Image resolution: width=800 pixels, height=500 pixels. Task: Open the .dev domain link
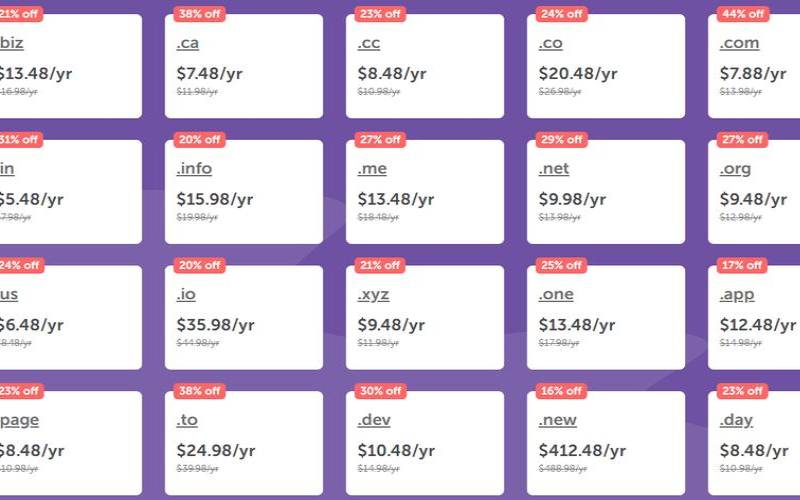374,420
